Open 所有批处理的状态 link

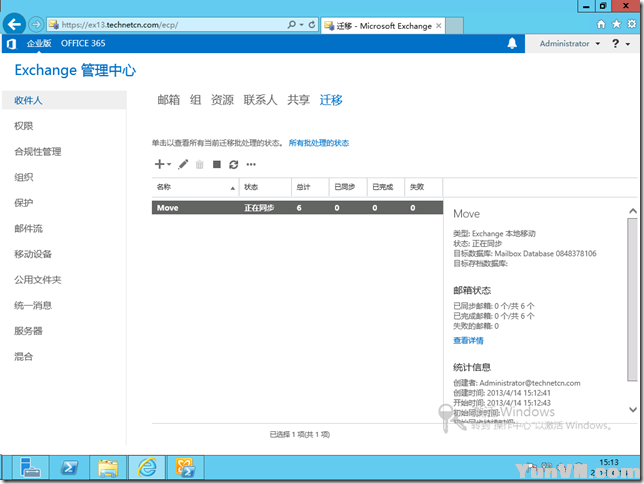(x=319, y=143)
